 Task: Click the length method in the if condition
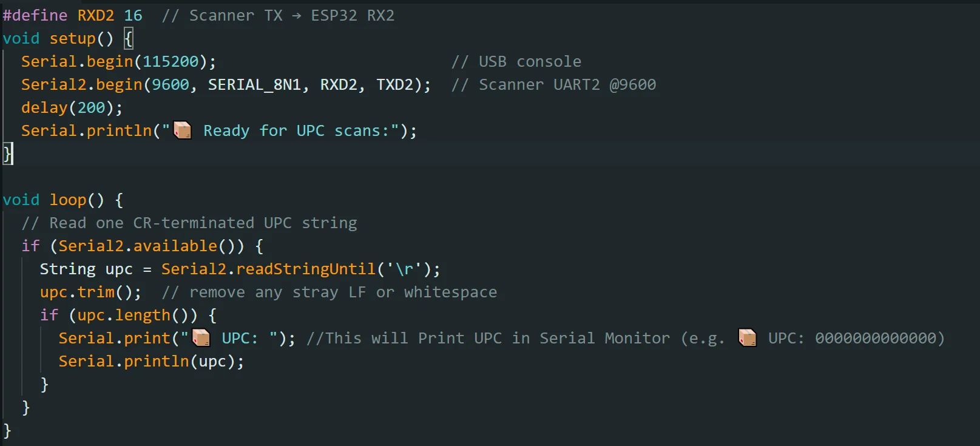pos(142,315)
